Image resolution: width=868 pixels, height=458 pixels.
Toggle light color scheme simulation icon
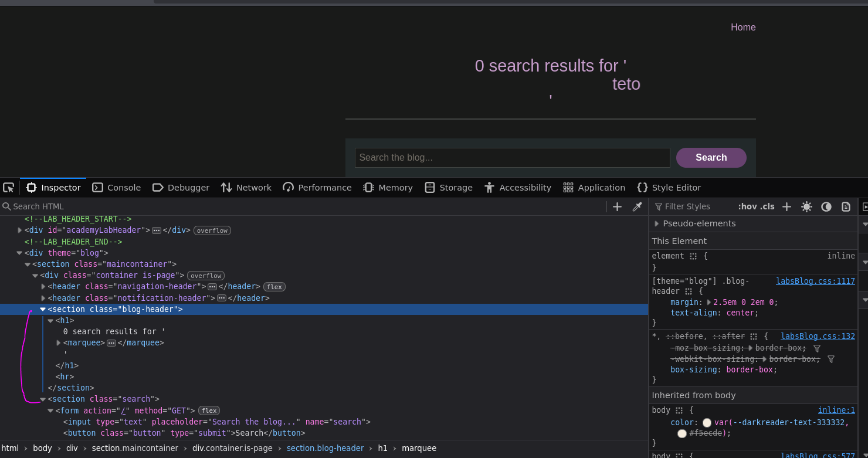point(807,206)
